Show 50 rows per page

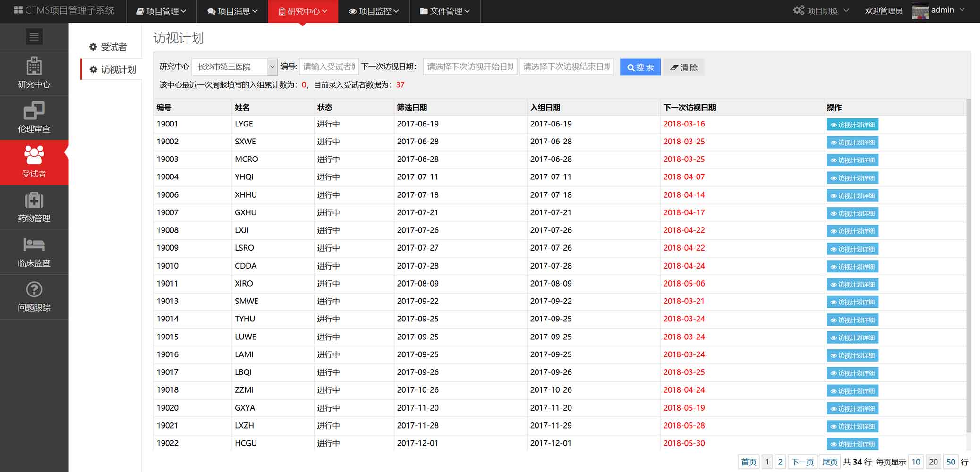(951, 462)
